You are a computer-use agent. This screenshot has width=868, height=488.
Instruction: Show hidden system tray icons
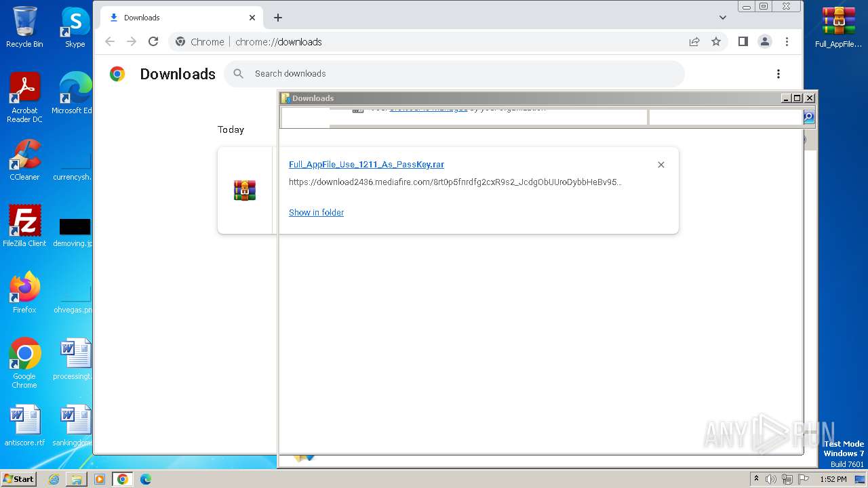coord(757,479)
